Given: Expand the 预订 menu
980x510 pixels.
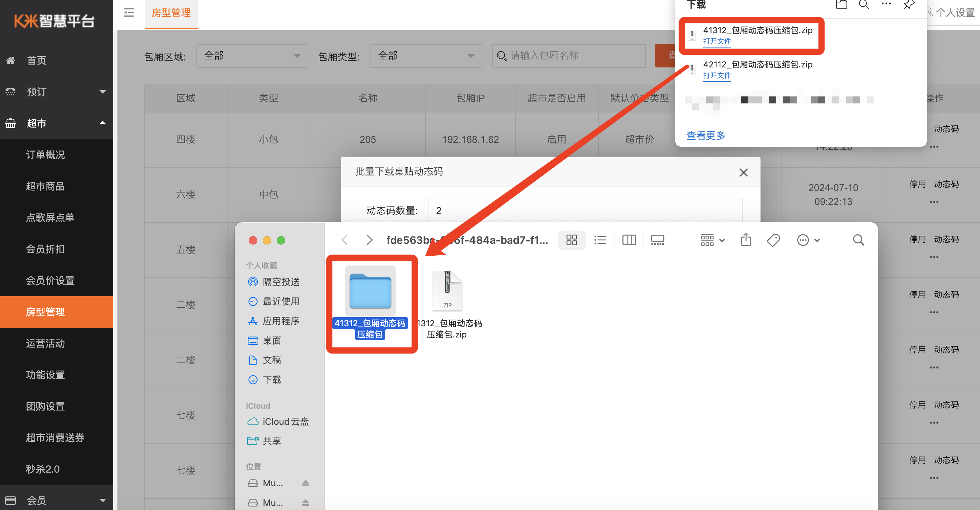Looking at the screenshot, I should point(102,92).
